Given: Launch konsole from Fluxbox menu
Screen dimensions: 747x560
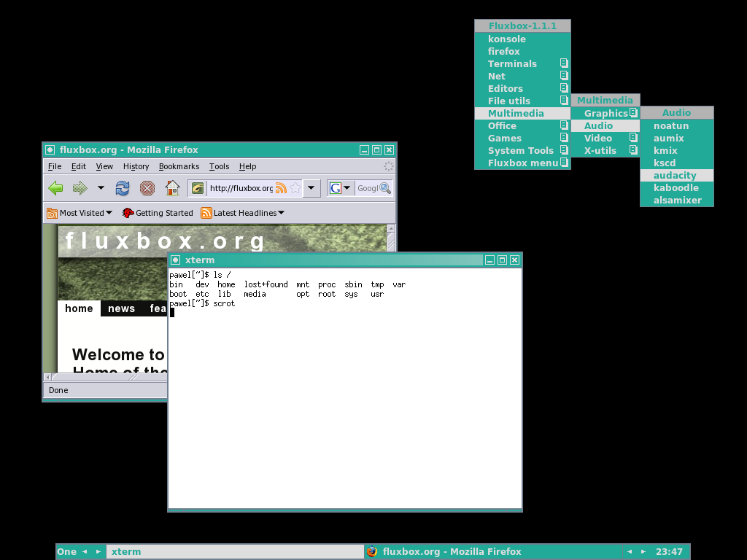Looking at the screenshot, I should click(x=522, y=39).
